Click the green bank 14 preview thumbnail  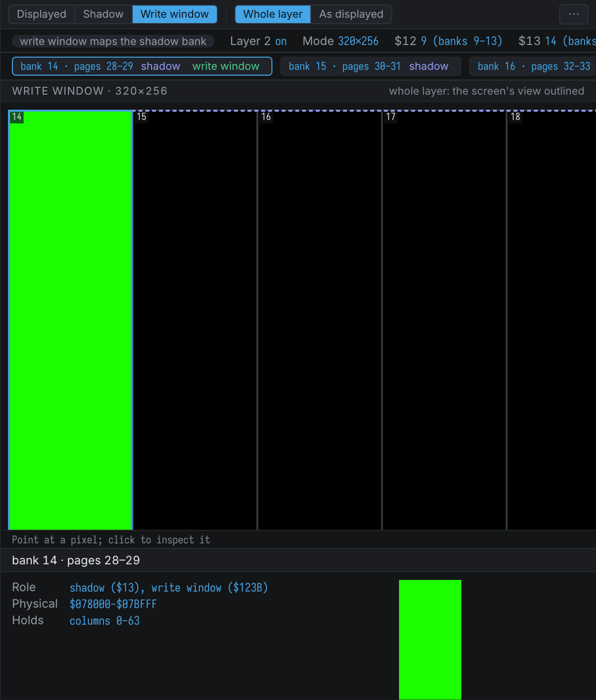click(x=430, y=640)
